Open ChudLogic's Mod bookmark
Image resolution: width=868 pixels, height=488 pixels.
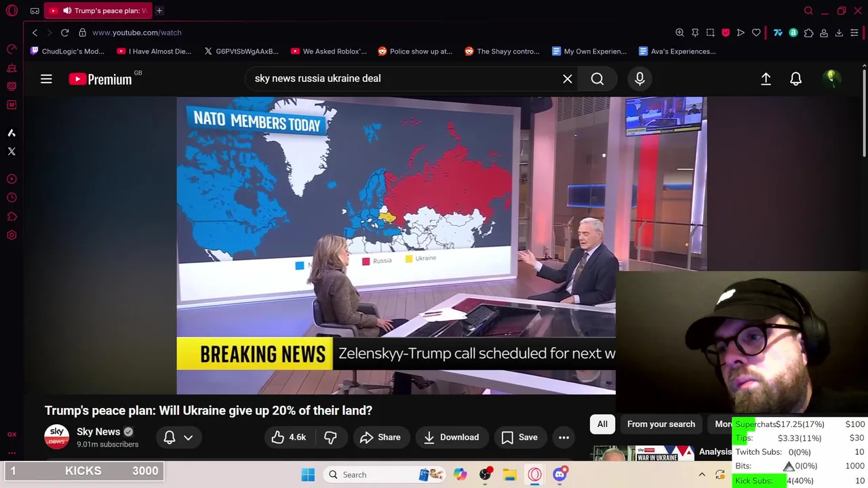coord(67,52)
